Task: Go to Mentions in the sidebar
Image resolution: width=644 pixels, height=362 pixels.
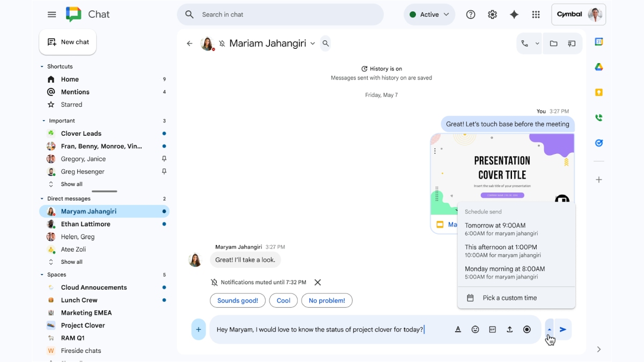Action: tap(74, 92)
